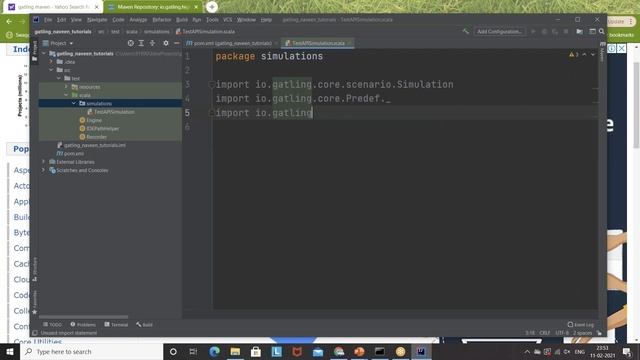Click the Run with Coverage icon

coord(555,31)
